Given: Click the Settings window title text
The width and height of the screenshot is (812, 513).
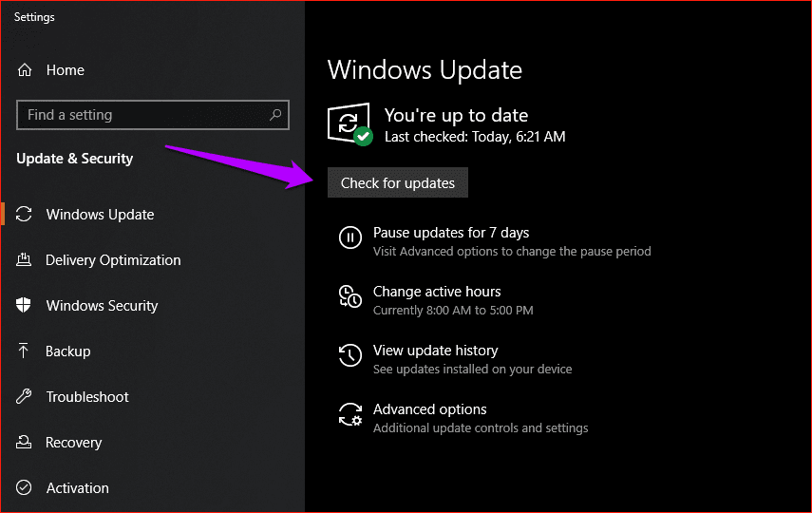Looking at the screenshot, I should (x=34, y=17).
